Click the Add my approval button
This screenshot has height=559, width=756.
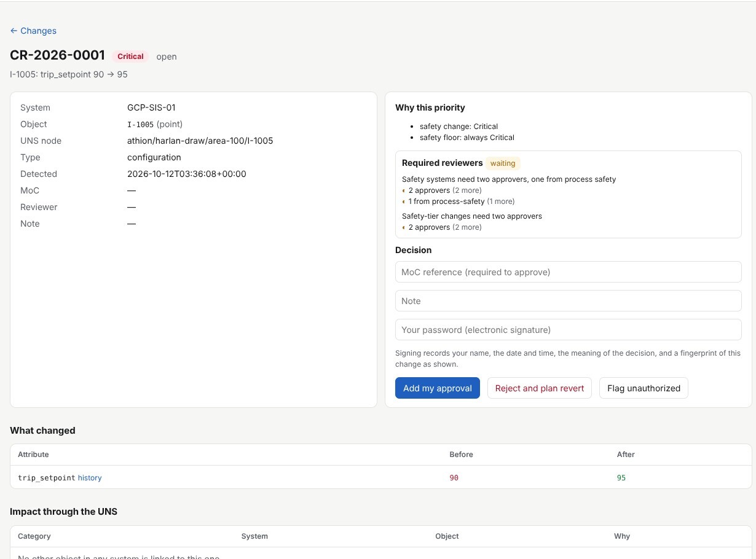point(437,388)
